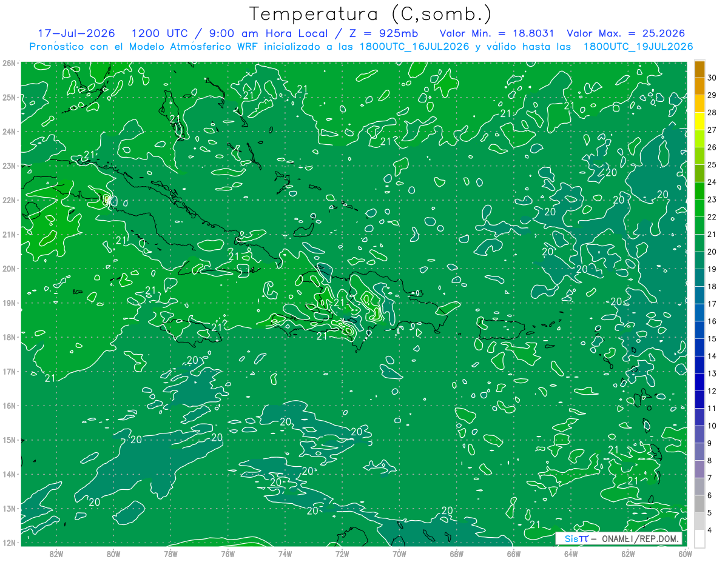Click the 62W longitude label

[x=628, y=554]
